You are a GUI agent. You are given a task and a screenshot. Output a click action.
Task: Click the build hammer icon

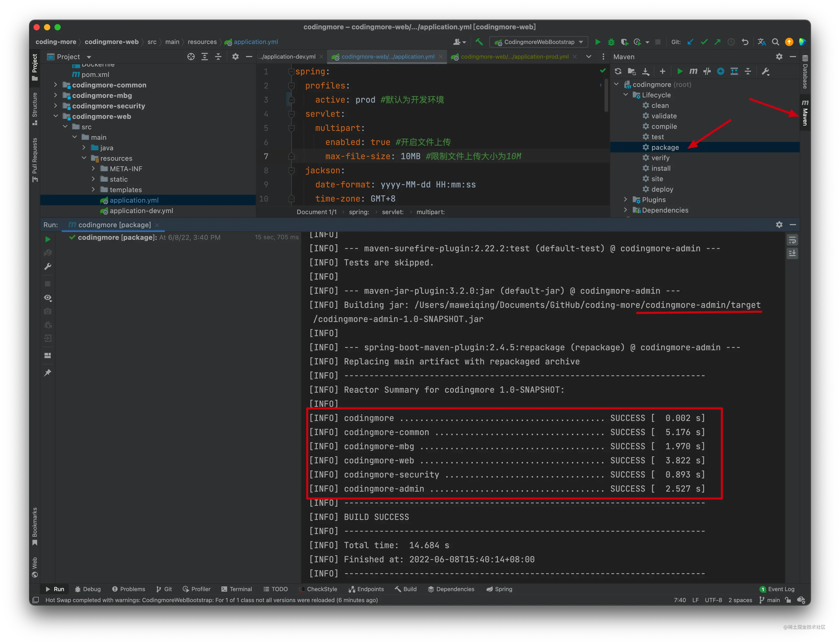click(479, 42)
